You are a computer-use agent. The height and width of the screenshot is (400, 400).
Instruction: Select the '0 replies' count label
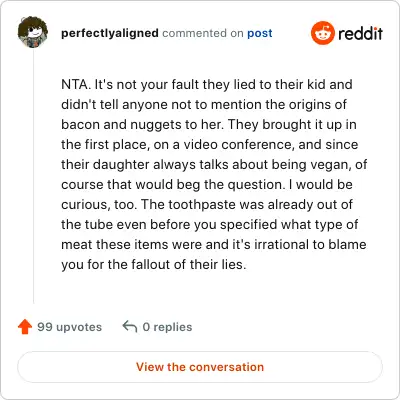click(167, 327)
